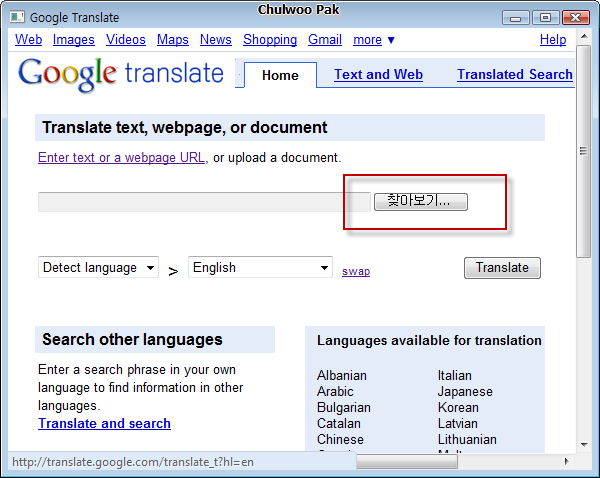Click the vertical scrollbar thumb
The width and height of the screenshot is (600, 478).
584,152
